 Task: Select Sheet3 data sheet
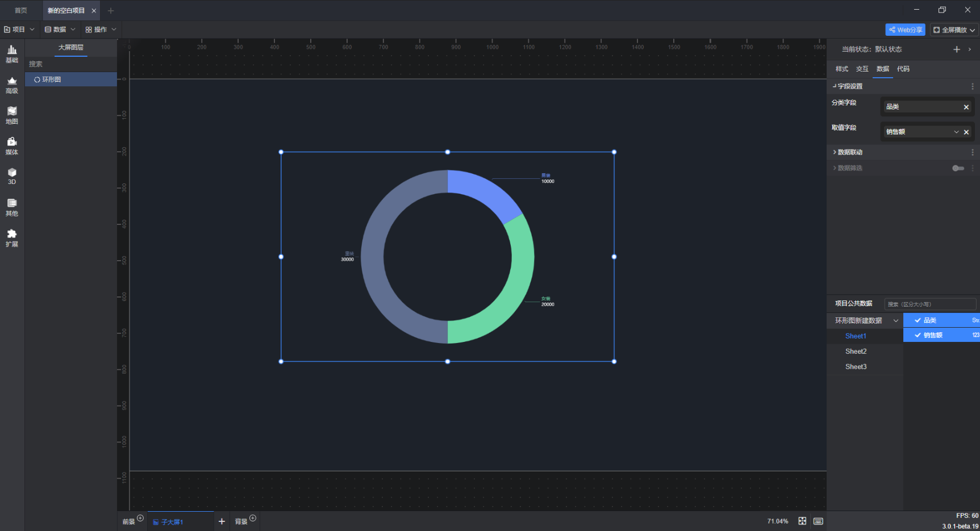(856, 367)
